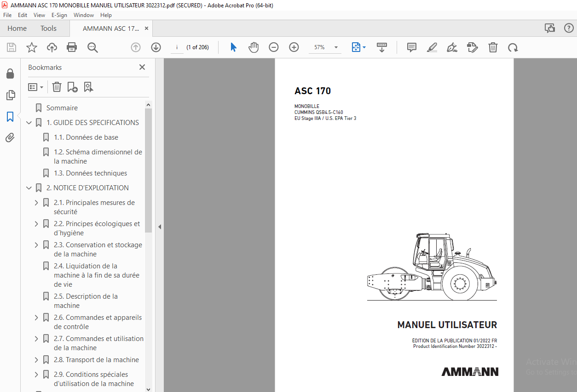The width and height of the screenshot is (577, 392).
Task: Go to previous page arrow
Action: pyautogui.click(x=136, y=47)
